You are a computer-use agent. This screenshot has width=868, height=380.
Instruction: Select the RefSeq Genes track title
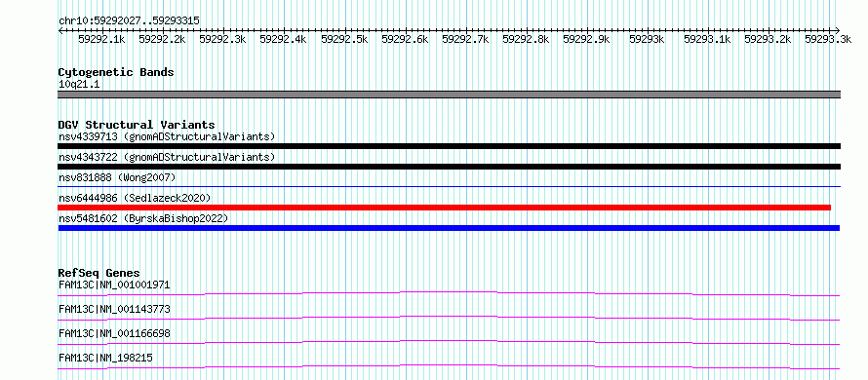click(x=99, y=273)
